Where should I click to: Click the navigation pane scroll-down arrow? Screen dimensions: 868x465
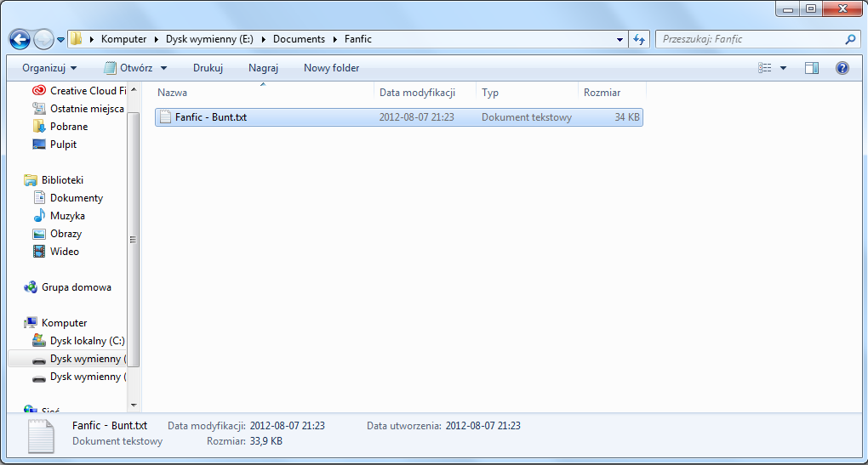(x=133, y=405)
